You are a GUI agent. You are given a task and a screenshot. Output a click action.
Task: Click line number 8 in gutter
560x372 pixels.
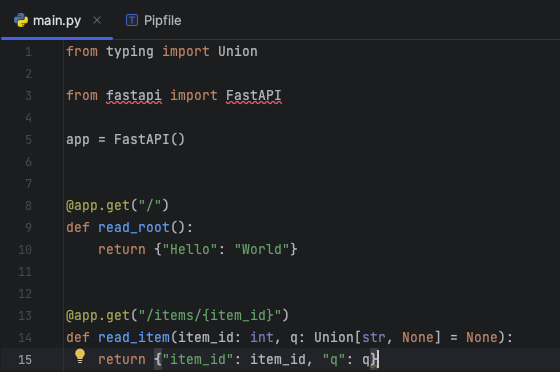29,206
